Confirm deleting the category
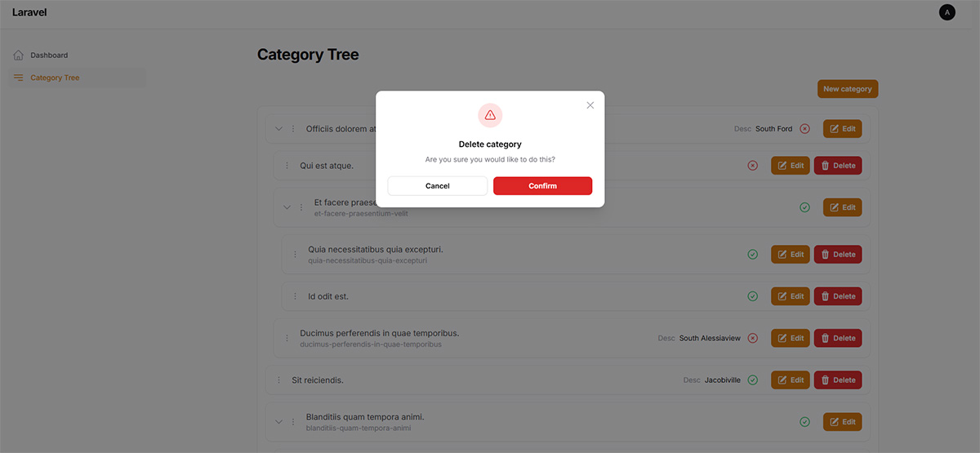Screen dimensions: 980x453 pyautogui.click(x=542, y=186)
